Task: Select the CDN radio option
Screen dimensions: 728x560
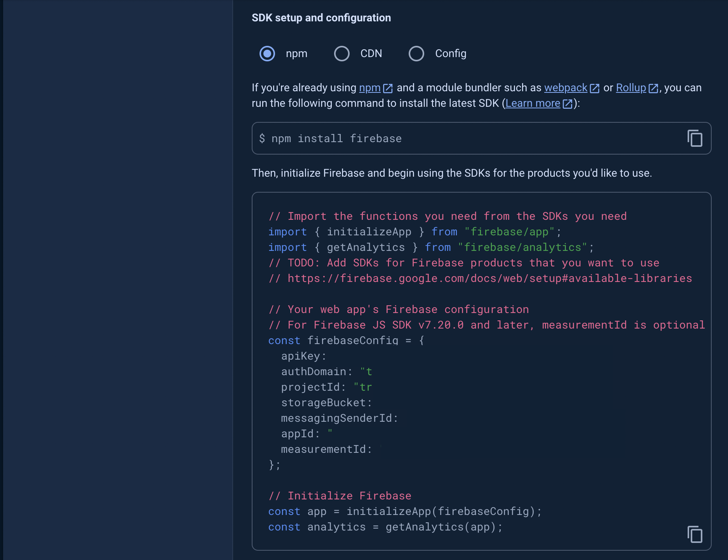Action: [342, 54]
